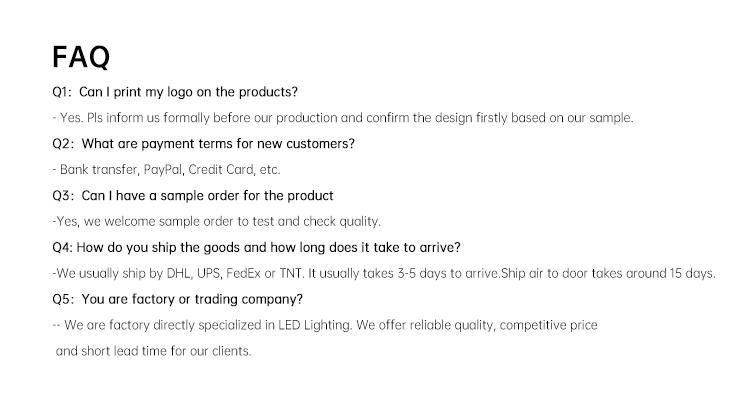The width and height of the screenshot is (750, 400).
Task: Click the Bank transfer, PayPal, Credit Card answer
Action: click(166, 169)
